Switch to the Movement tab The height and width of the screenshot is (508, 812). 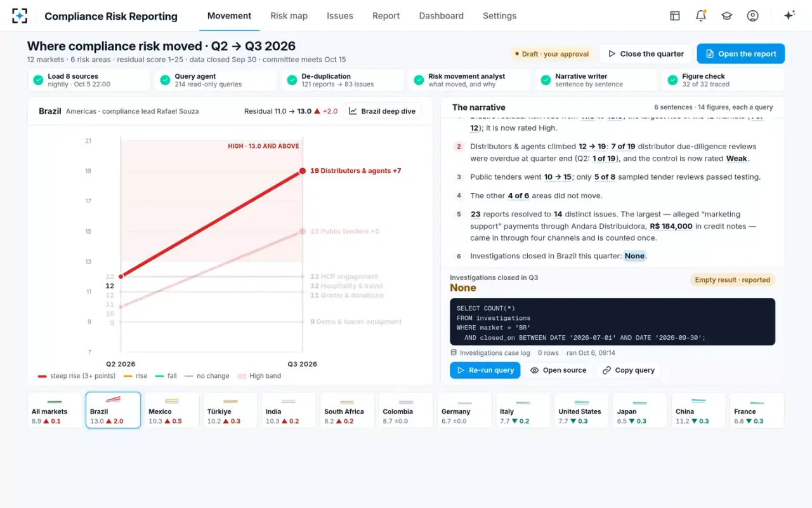pos(229,16)
